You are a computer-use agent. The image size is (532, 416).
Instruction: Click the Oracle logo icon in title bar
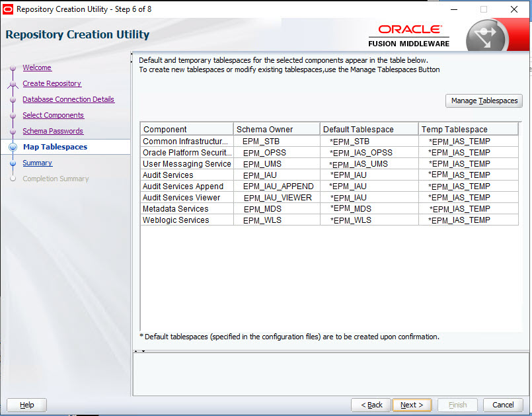click(x=7, y=9)
